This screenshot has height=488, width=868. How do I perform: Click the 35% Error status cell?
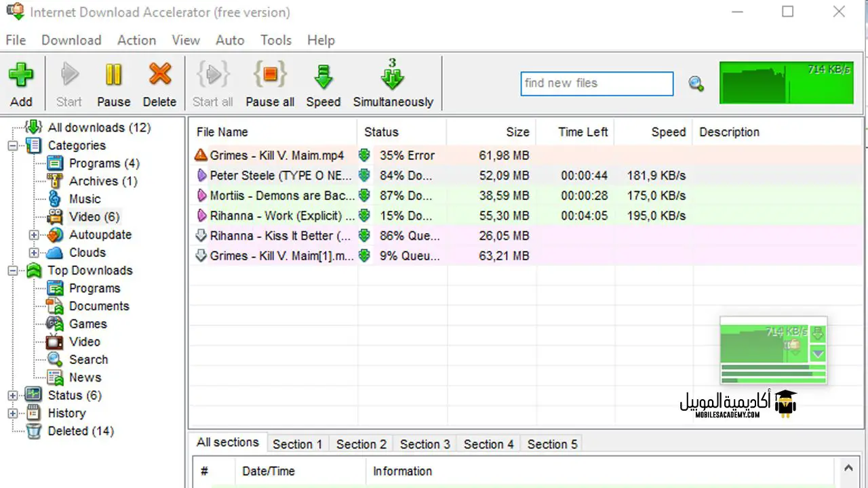[x=407, y=155]
